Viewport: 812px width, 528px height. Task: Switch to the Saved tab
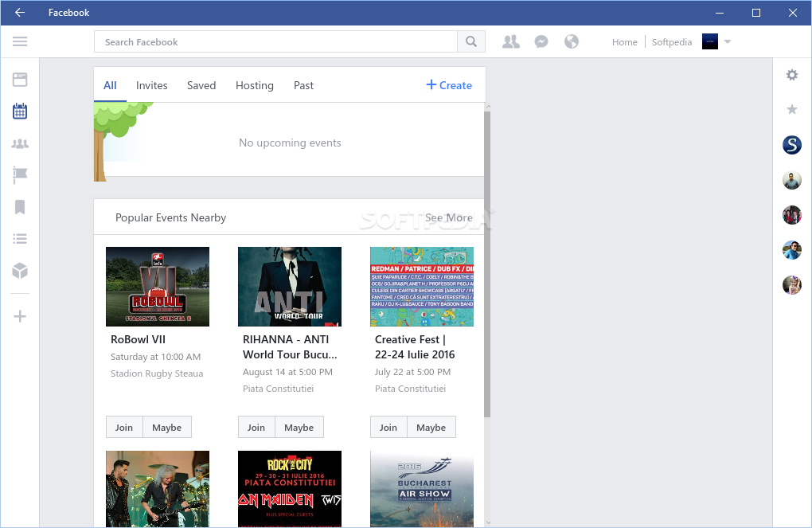[x=201, y=85]
